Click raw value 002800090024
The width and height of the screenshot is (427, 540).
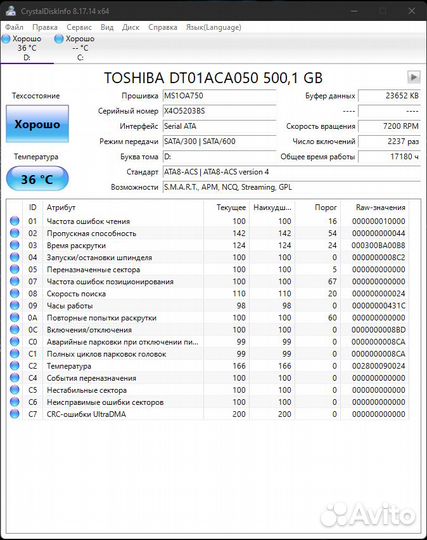coord(378,366)
